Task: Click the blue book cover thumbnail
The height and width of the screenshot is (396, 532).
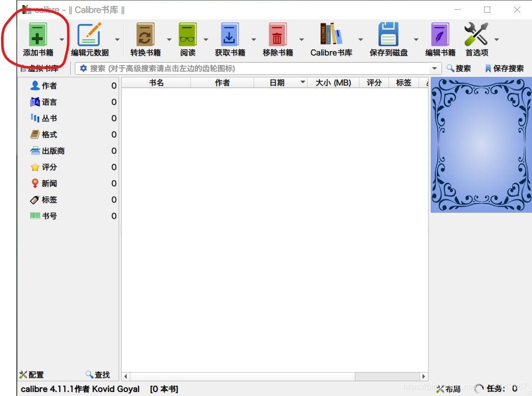Action: click(481, 145)
